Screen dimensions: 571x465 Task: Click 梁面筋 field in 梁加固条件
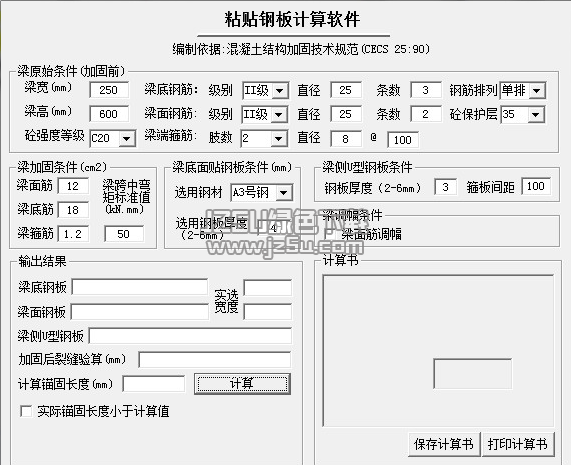[73, 186]
